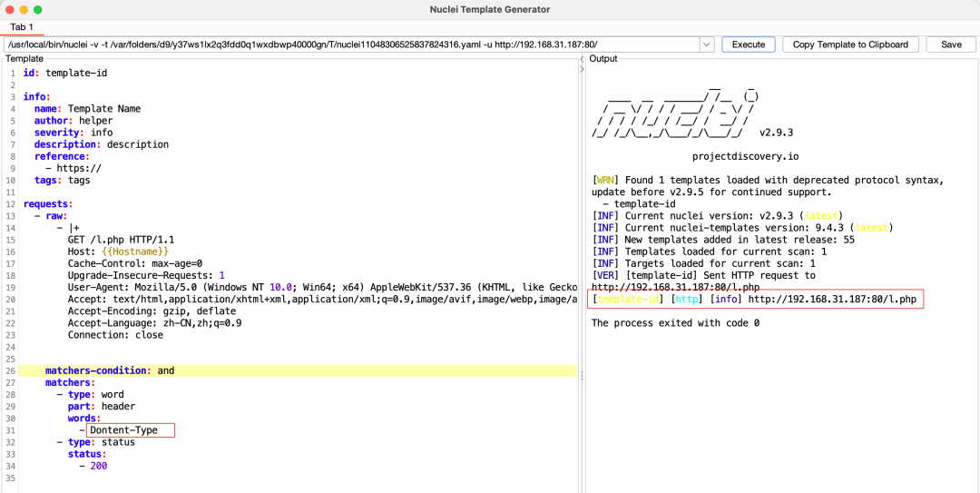
Task: Click the vertical split pane divider handle
Action: click(582, 375)
